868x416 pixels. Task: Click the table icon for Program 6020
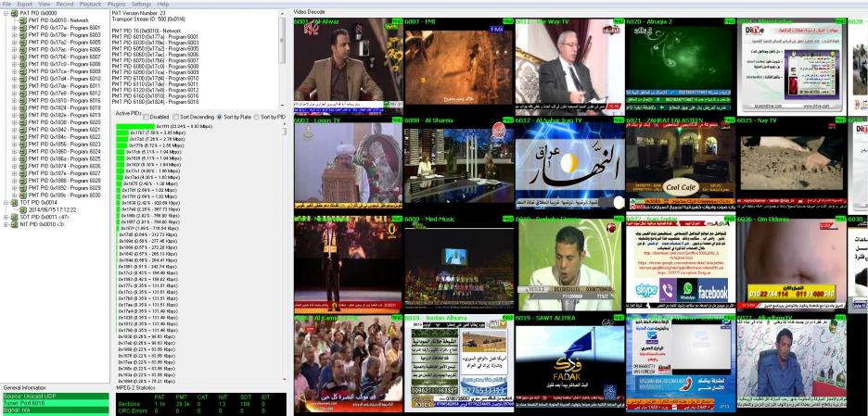point(22,122)
